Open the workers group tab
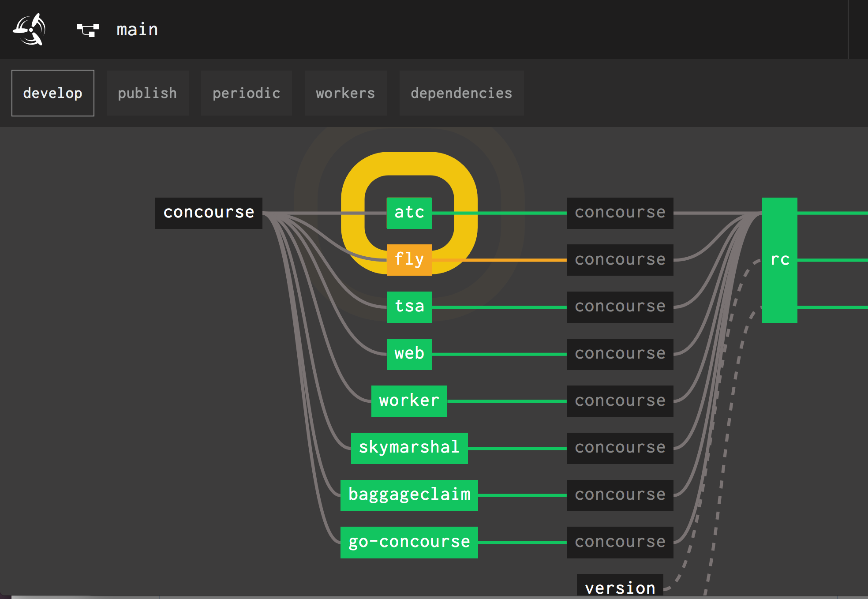The height and width of the screenshot is (599, 868). click(x=345, y=93)
